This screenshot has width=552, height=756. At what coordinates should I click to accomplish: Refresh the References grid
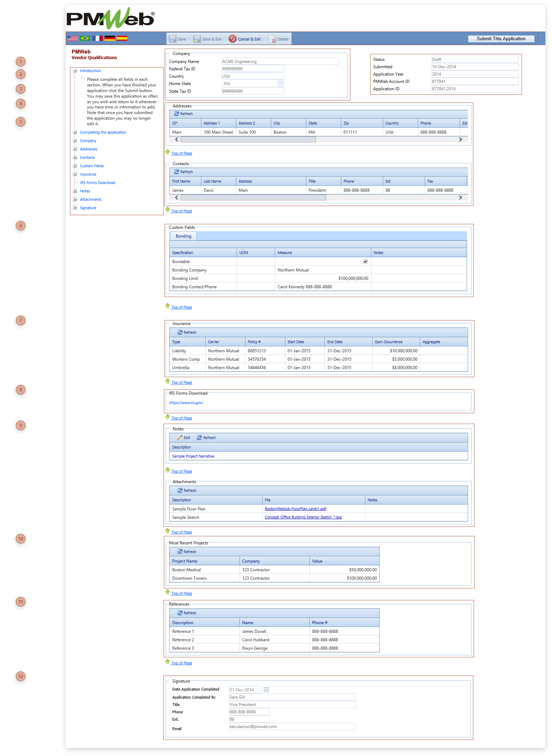[187, 613]
